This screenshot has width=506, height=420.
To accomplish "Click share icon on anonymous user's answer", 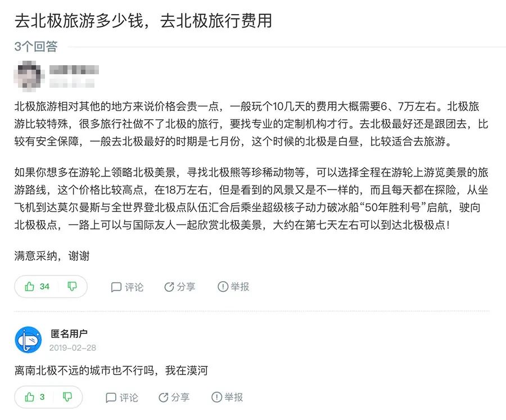I will (163, 397).
